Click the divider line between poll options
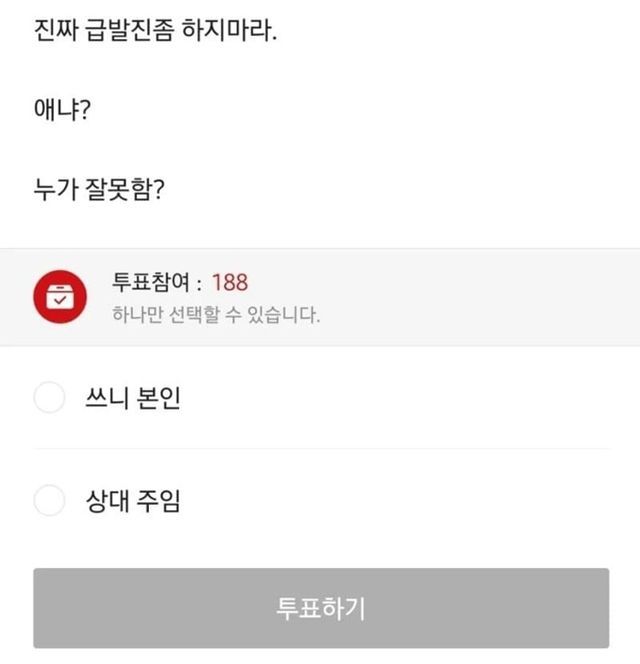This screenshot has width=640, height=664. point(320,448)
